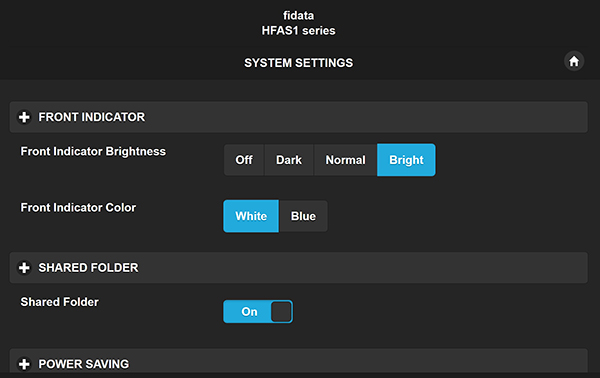Click the SYSTEM SETTINGS page title
The image size is (600, 378).
point(298,63)
